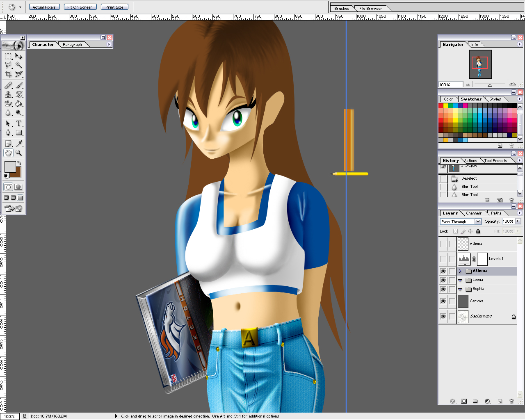The height and width of the screenshot is (420, 525).
Task: Open the Brushes palette well tab
Action: click(342, 8)
